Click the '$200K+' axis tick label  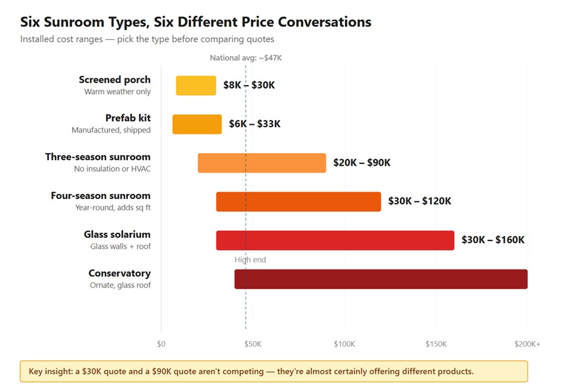point(526,344)
